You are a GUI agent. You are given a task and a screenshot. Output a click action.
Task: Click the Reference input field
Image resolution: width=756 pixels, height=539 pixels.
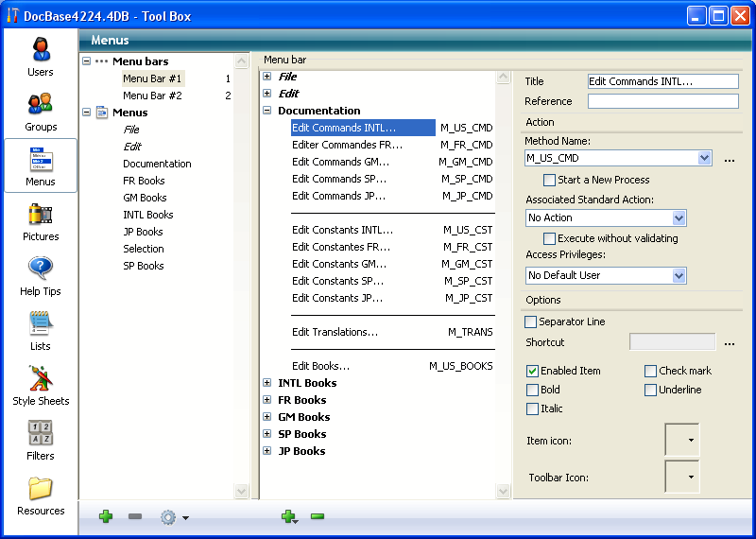[x=662, y=101]
